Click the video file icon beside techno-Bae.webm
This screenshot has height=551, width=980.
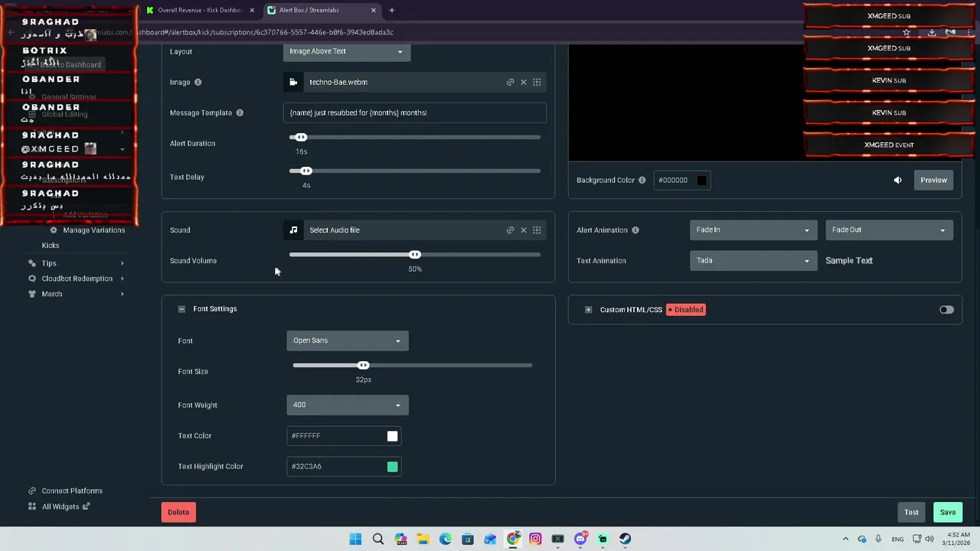point(293,82)
